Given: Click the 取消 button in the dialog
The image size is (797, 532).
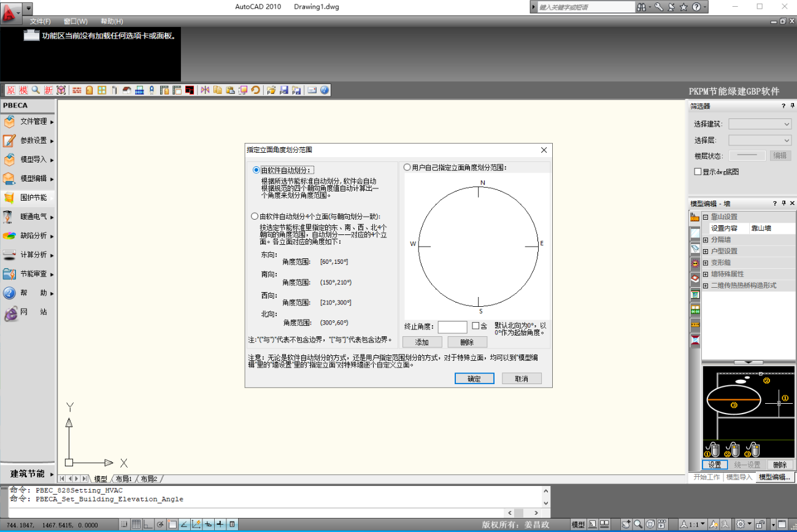Looking at the screenshot, I should (x=522, y=379).
